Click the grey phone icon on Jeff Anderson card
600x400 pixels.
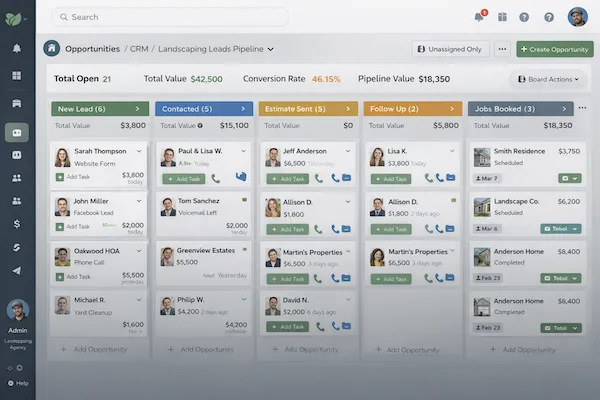319,178
